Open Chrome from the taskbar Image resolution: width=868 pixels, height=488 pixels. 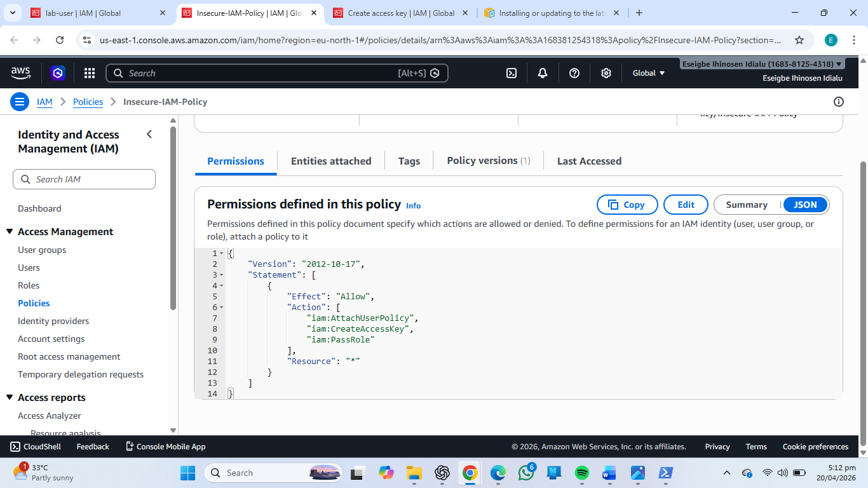[x=470, y=473]
